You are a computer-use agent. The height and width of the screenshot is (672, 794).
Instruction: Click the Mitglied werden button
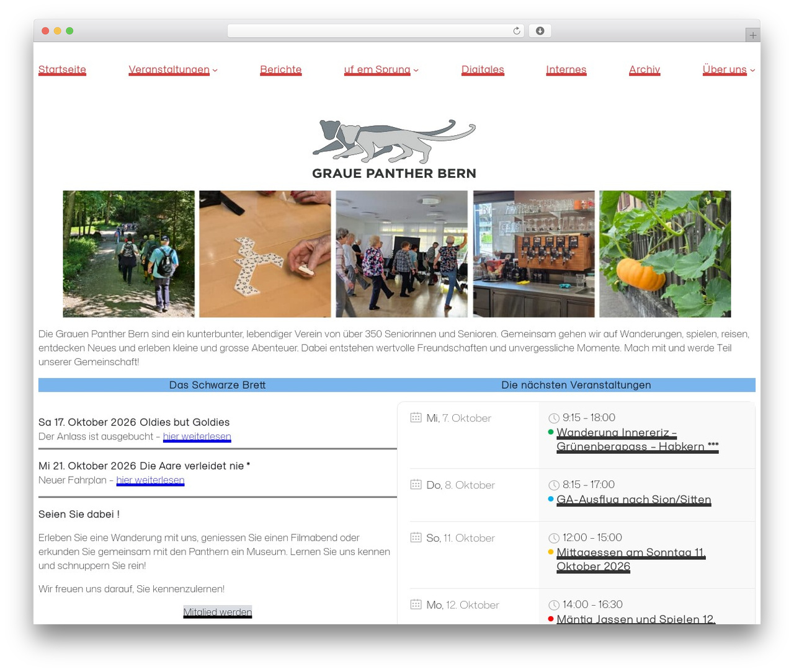click(x=217, y=612)
